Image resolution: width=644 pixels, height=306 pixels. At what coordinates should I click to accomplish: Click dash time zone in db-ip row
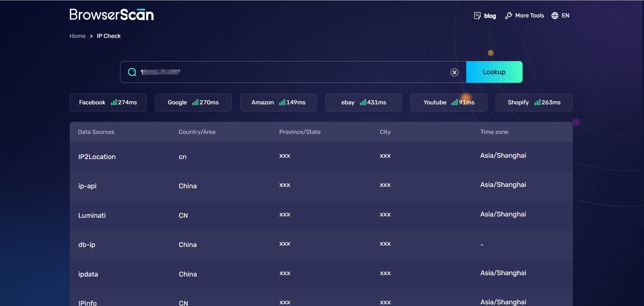[x=482, y=245]
